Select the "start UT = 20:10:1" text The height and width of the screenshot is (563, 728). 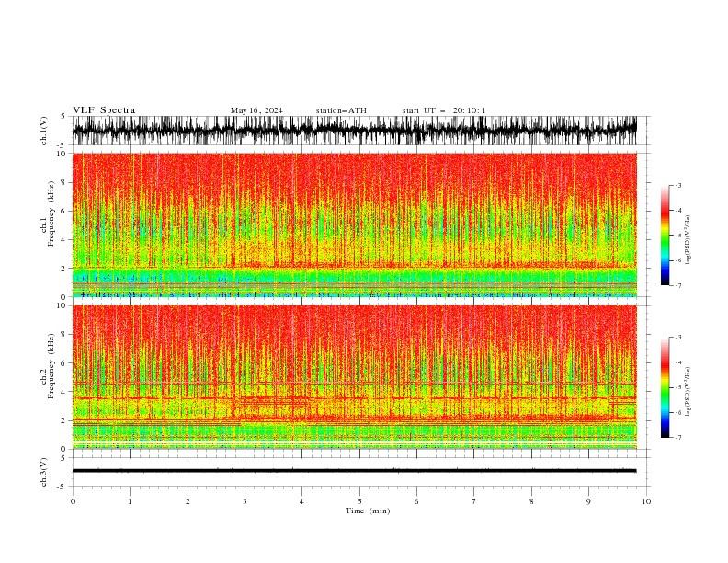coord(444,110)
